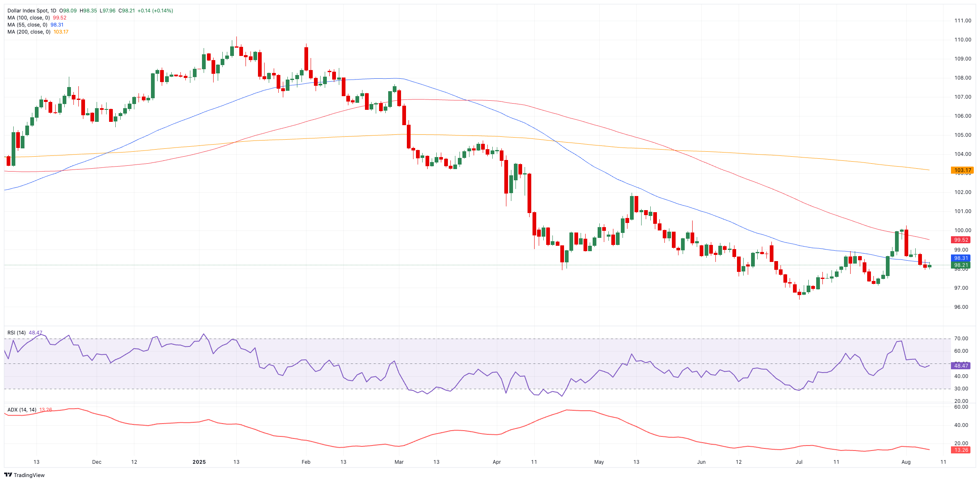
Task: Click the 2025 label on time axis
Action: [199, 462]
